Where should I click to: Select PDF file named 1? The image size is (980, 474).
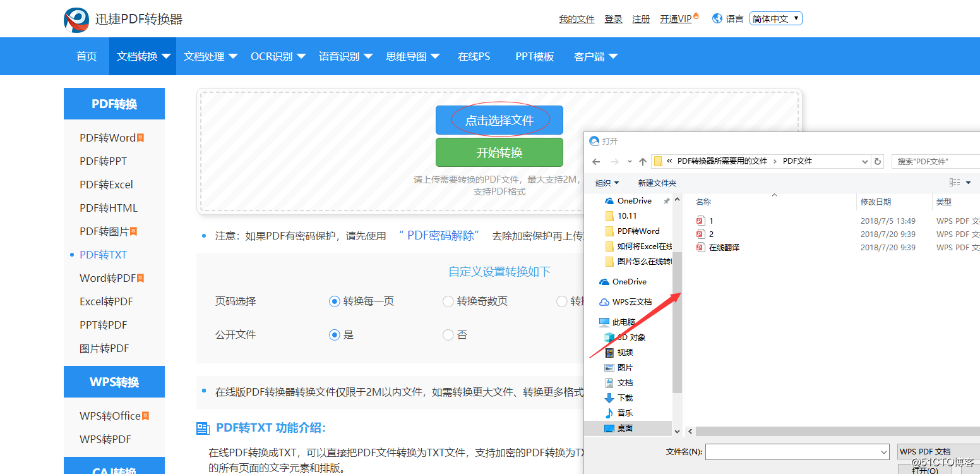705,221
